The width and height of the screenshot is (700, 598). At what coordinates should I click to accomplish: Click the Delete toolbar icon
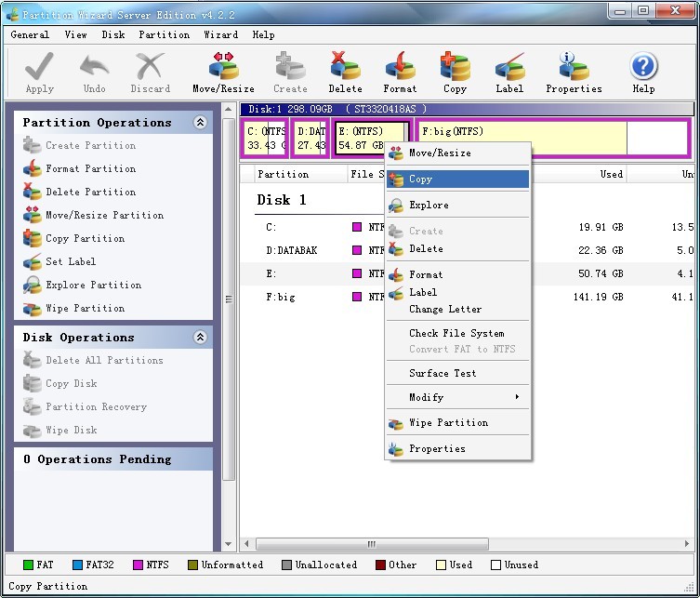coord(345,73)
